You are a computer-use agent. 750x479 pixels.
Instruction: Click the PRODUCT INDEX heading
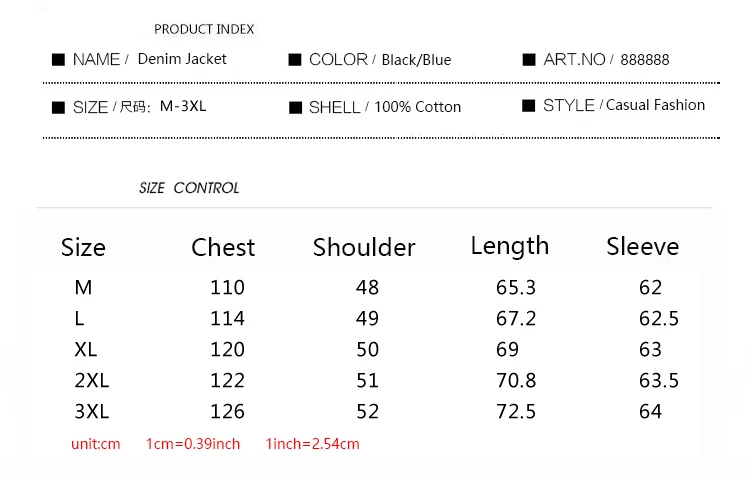coord(204,29)
